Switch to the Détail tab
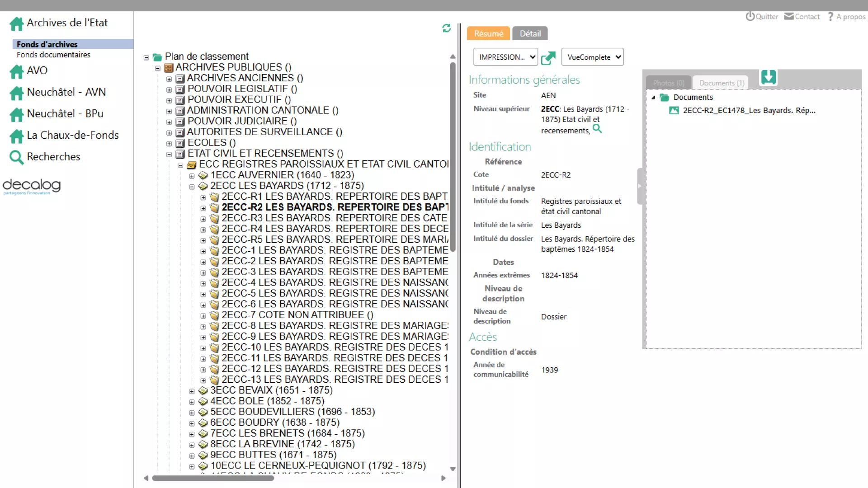Image resolution: width=868 pixels, height=488 pixels. 530,33
